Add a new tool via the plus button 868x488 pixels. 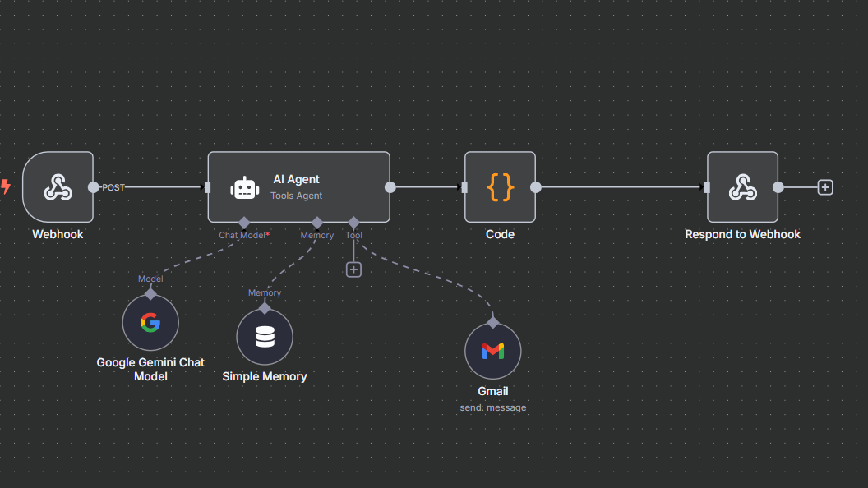click(353, 269)
